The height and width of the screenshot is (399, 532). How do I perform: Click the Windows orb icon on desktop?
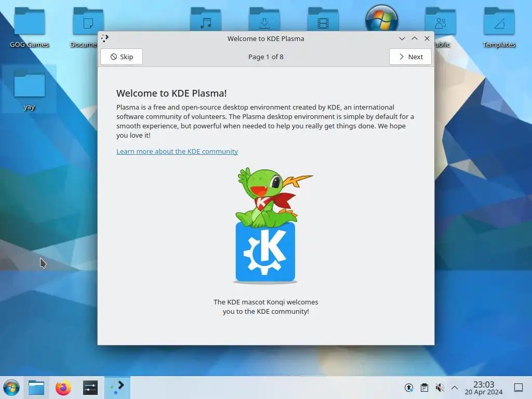[x=382, y=18]
